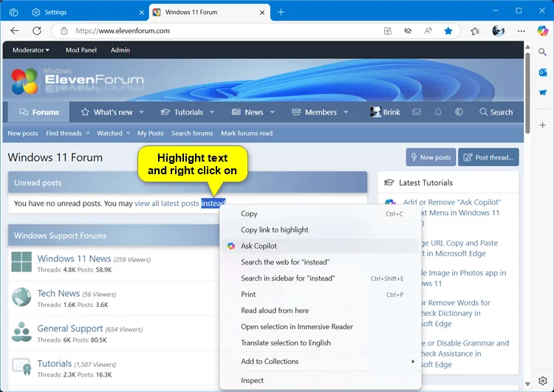The image size is (554, 392).
Task: Open General Support forum link
Action: [x=70, y=329]
